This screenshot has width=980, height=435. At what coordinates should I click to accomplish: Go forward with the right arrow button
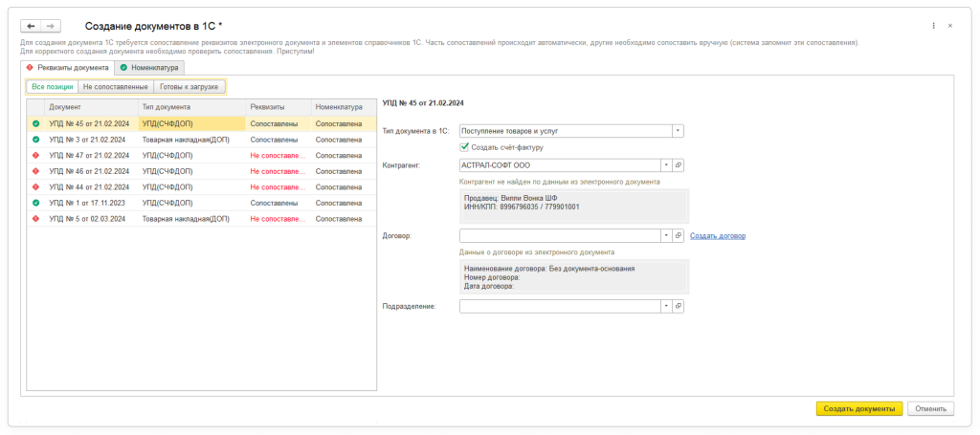click(51, 26)
